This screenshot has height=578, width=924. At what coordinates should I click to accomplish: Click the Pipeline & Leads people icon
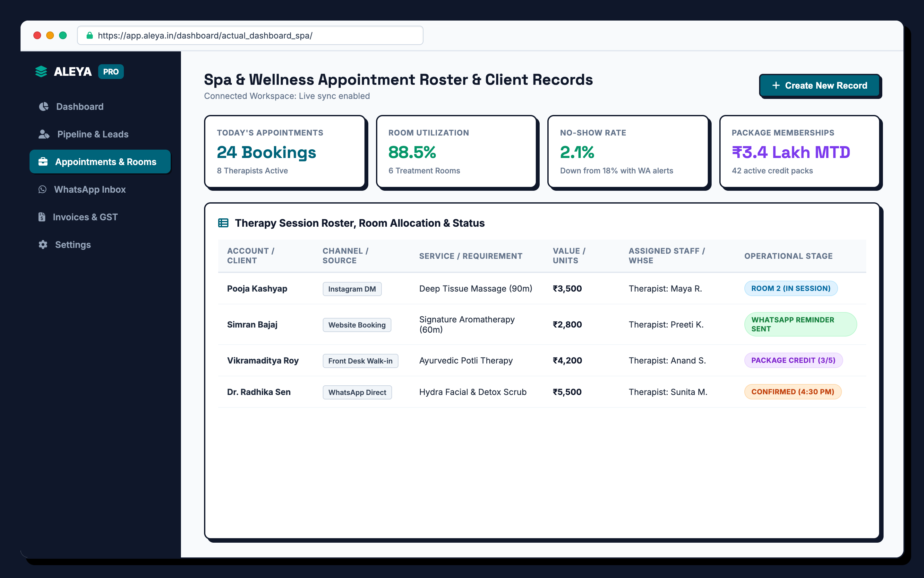(x=44, y=134)
